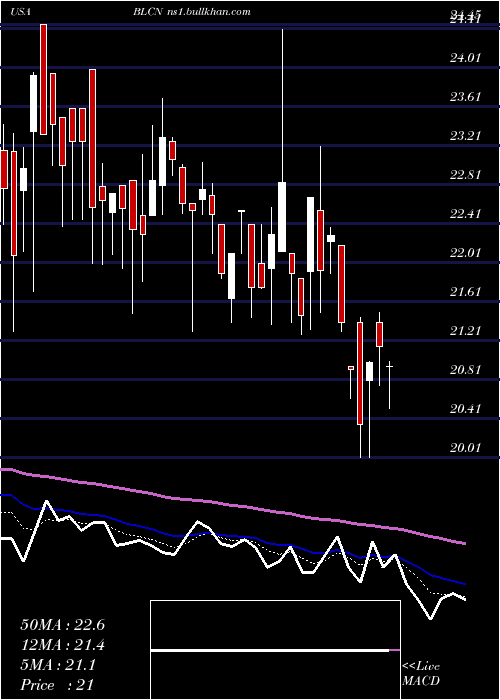Click the 'Price : 21' readout

(x=57, y=684)
